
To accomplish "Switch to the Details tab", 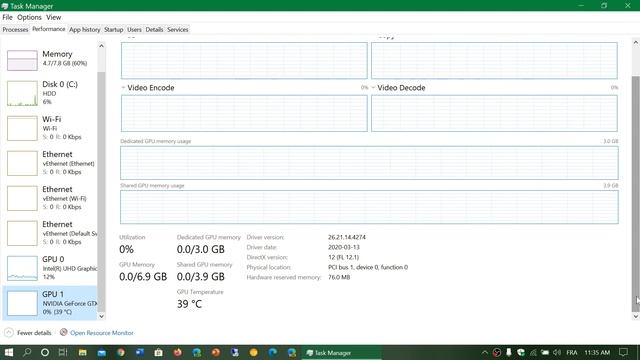I will click(154, 29).
